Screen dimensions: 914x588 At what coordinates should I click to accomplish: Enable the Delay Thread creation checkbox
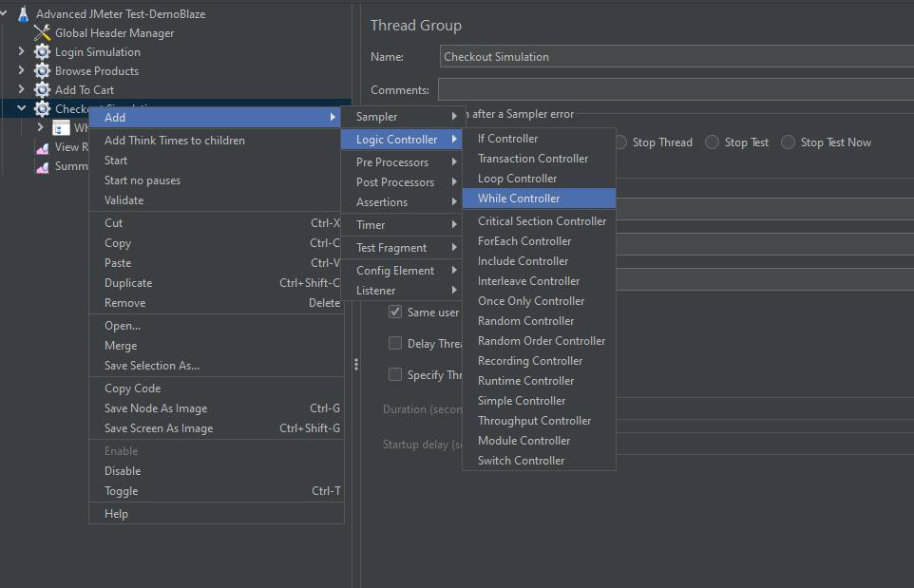(395, 343)
